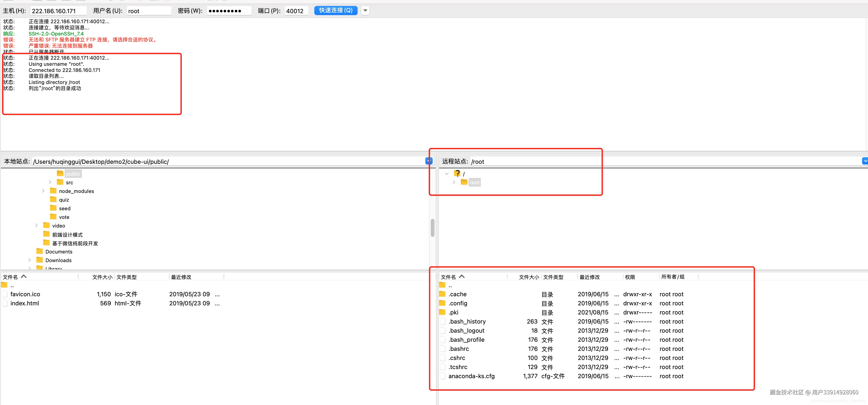
Task: Click the Quick Connect button
Action: (336, 11)
